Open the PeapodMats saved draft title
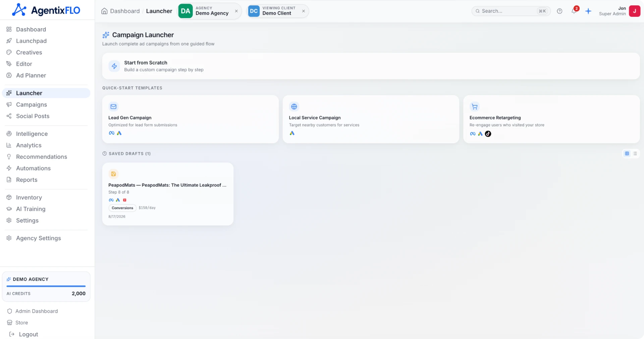The image size is (644, 339). [x=167, y=185]
